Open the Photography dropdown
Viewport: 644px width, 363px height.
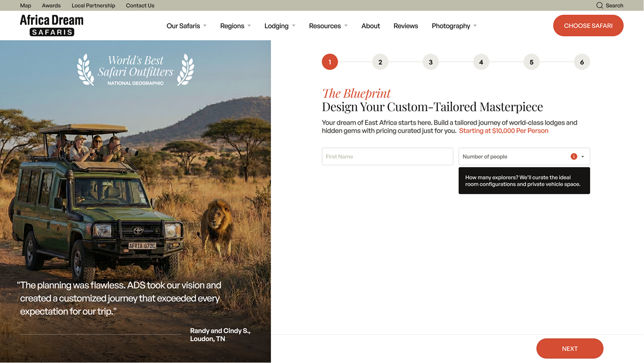(x=451, y=25)
